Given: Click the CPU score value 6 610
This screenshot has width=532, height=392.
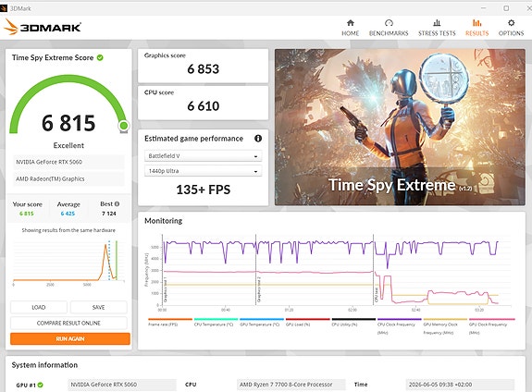Looking at the screenshot, I should pos(204,106).
